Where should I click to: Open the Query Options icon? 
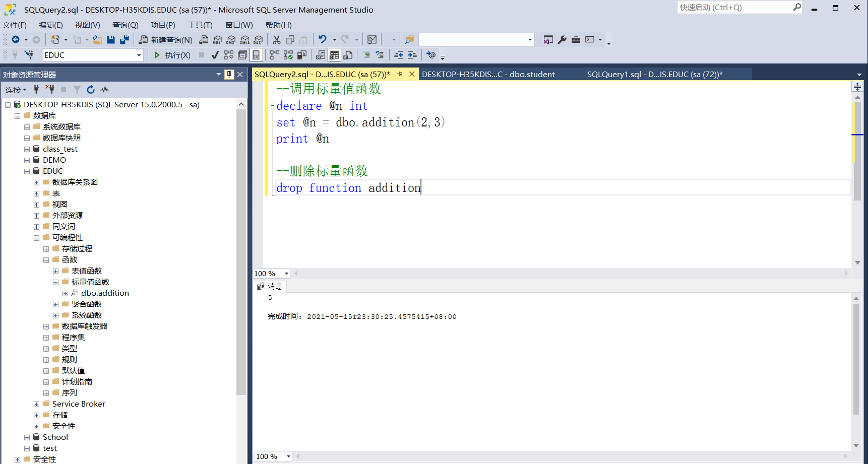click(242, 55)
